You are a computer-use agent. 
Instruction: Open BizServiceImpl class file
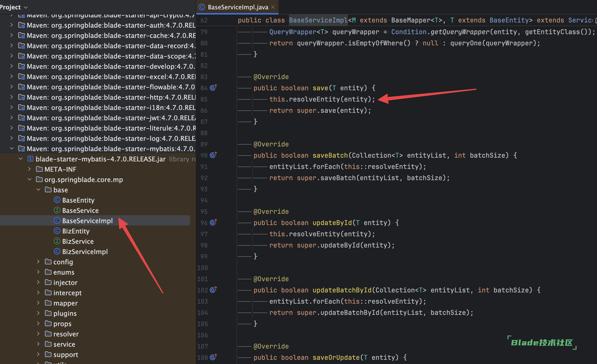[85, 252]
